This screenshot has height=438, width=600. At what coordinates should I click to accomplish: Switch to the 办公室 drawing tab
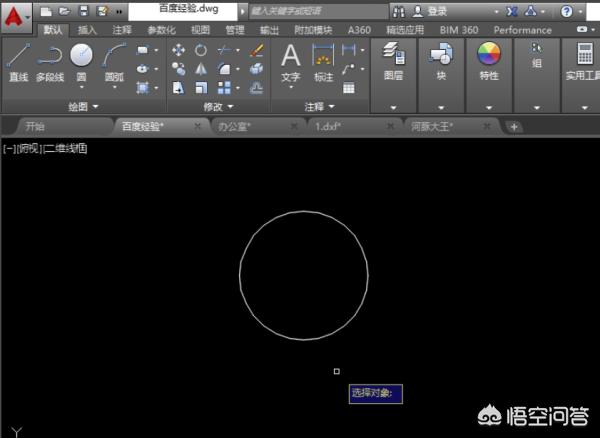pos(235,127)
